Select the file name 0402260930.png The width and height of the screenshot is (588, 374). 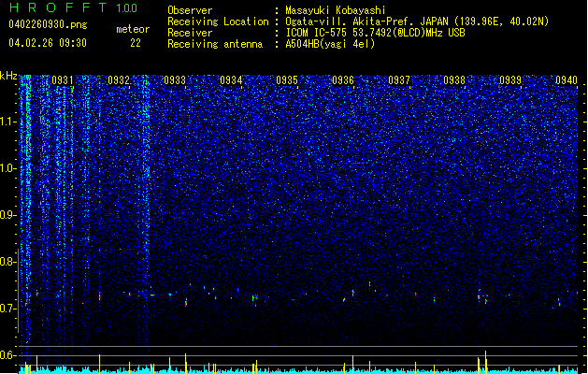coord(48,24)
